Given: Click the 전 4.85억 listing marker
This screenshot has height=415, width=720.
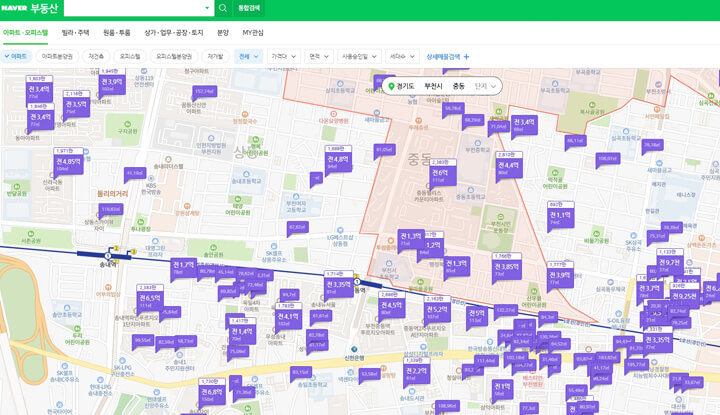Looking at the screenshot, I should click(68, 162).
